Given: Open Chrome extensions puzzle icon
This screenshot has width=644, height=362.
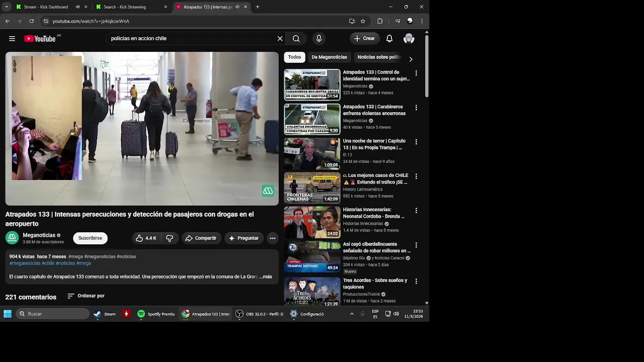Looking at the screenshot, I should click(380, 21).
